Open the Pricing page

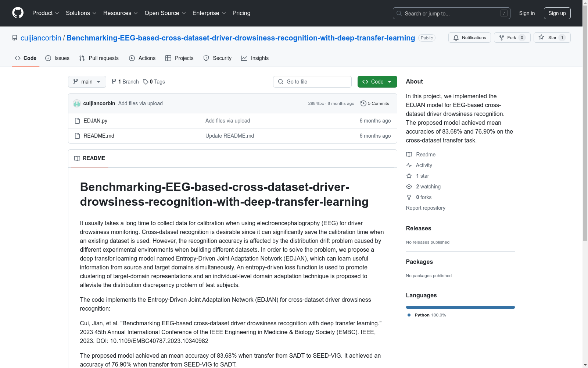click(x=241, y=13)
